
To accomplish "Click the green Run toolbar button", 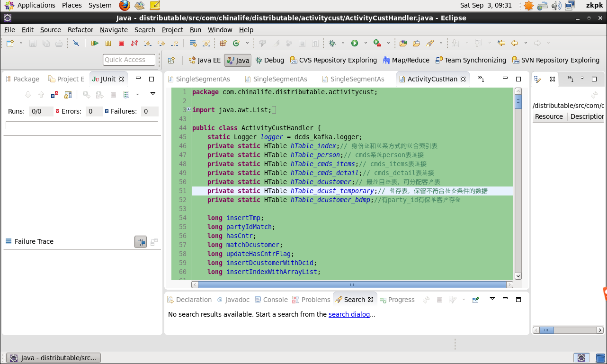I will tap(355, 43).
